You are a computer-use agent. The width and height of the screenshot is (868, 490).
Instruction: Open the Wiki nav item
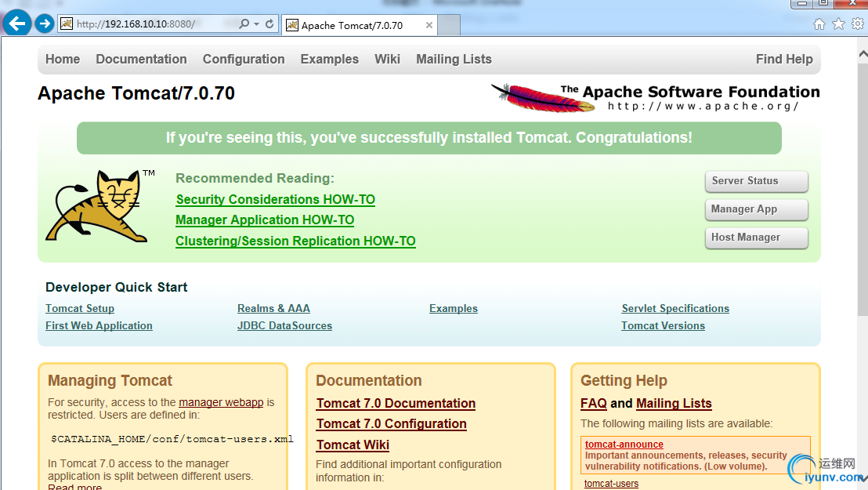pos(387,60)
